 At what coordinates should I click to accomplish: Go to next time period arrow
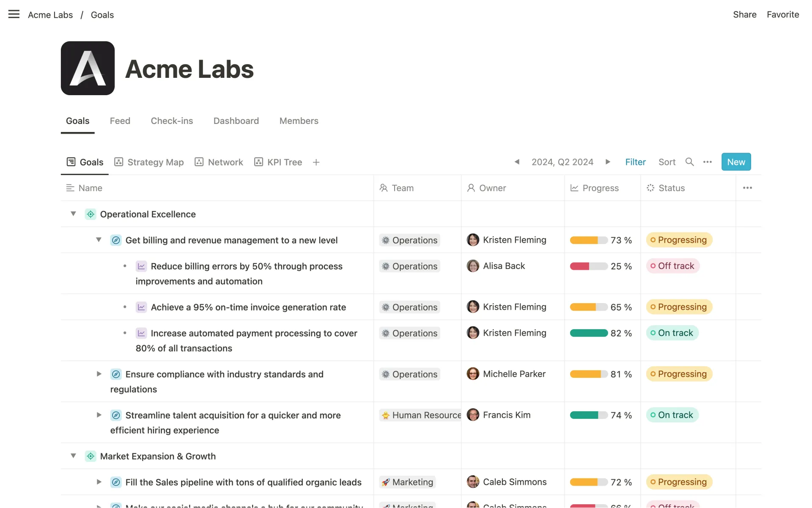tap(608, 162)
